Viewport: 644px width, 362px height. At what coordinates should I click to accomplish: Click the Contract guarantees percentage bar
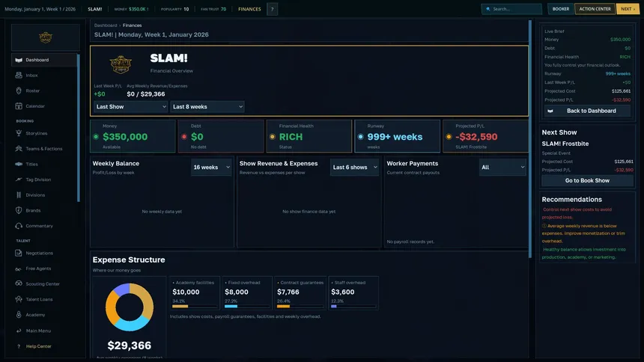pos(300,306)
